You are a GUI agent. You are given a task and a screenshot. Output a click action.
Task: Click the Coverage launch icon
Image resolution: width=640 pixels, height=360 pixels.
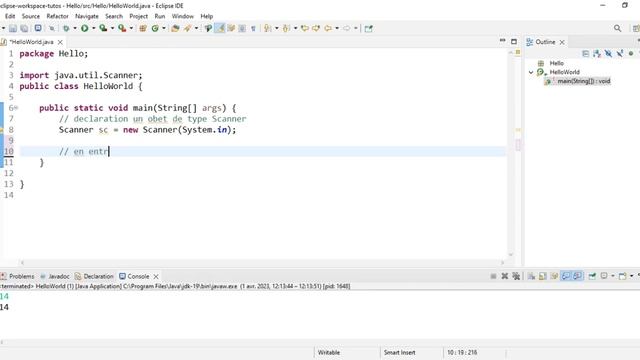click(x=103, y=28)
